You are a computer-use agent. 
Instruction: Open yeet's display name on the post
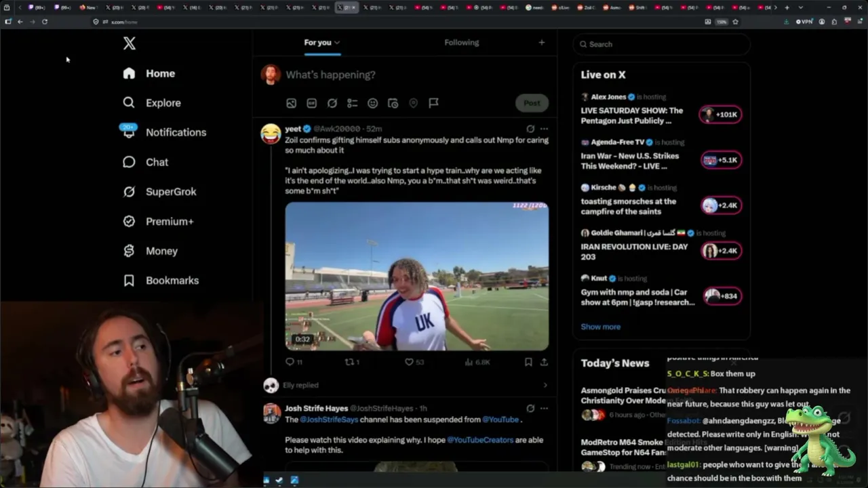(293, 129)
